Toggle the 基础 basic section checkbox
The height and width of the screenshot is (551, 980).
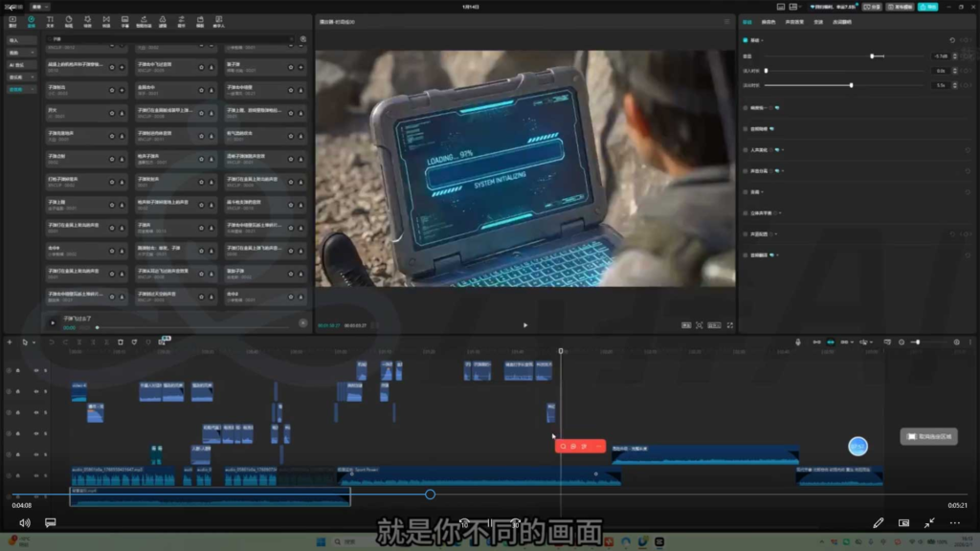(746, 40)
